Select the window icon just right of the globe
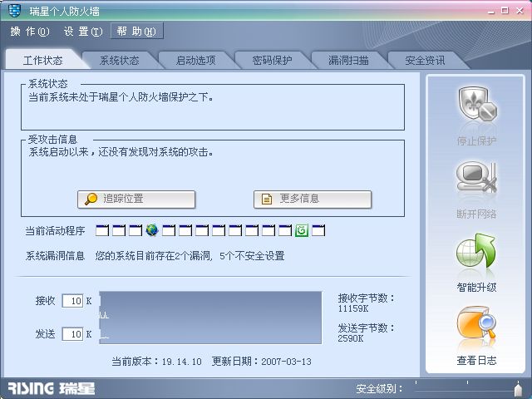 (x=169, y=230)
